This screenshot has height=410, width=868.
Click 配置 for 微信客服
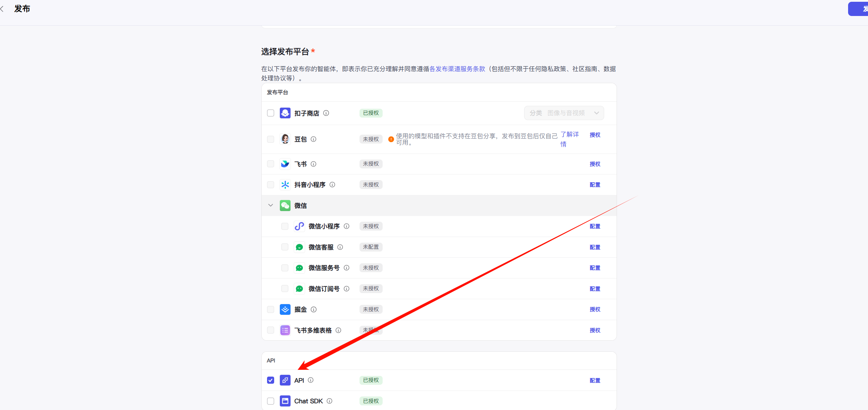pos(595,247)
